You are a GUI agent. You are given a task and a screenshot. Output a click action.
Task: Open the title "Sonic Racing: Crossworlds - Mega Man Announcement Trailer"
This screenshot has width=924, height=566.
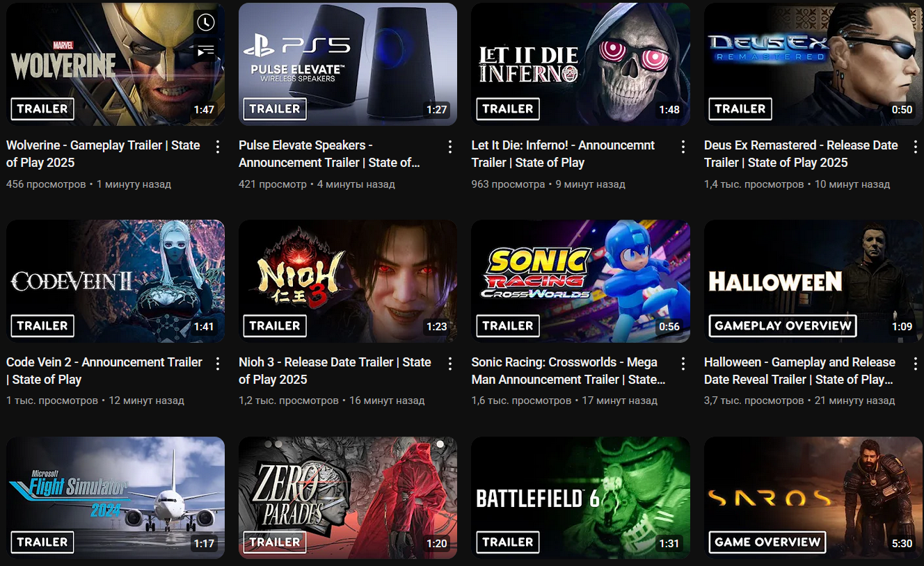(x=568, y=371)
